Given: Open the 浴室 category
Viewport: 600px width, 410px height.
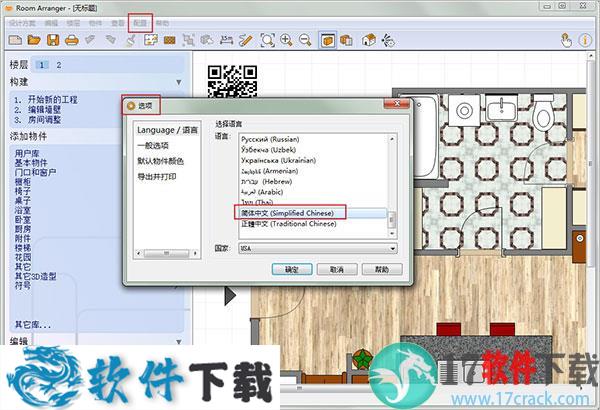Looking at the screenshot, I should [23, 210].
